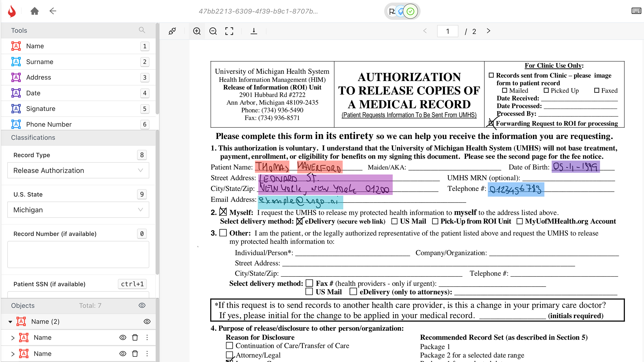
Task: Click the Total: 7 objects count
Action: coord(90,305)
